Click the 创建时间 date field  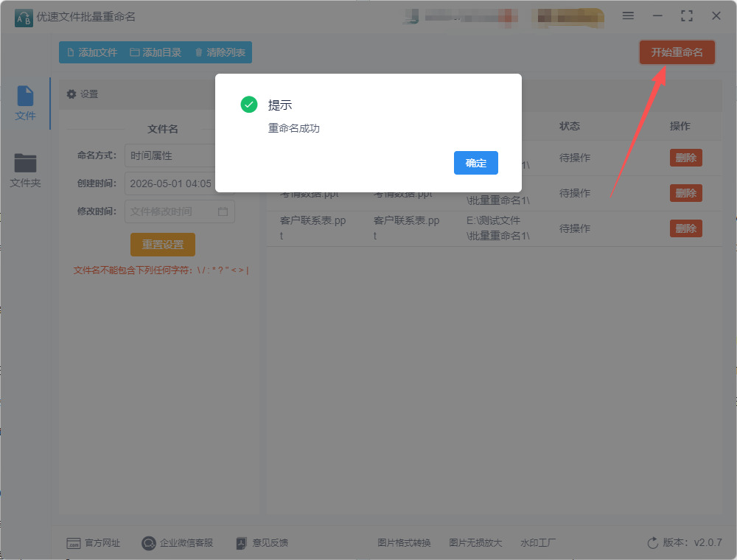pos(170,183)
